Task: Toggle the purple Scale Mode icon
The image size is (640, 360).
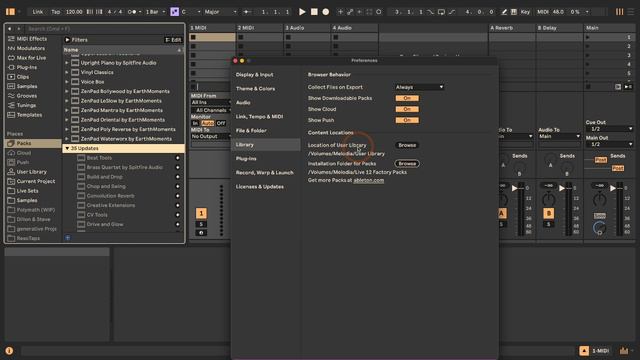Action: tap(174, 12)
